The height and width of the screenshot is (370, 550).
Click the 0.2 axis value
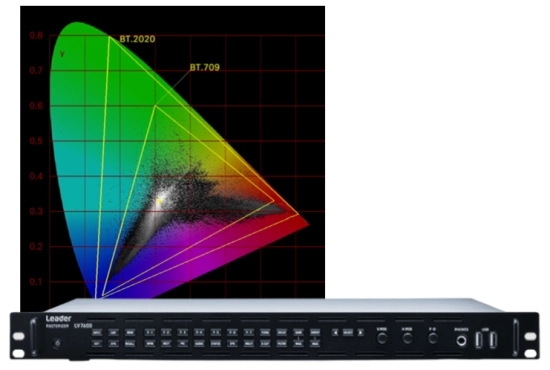tap(36, 246)
